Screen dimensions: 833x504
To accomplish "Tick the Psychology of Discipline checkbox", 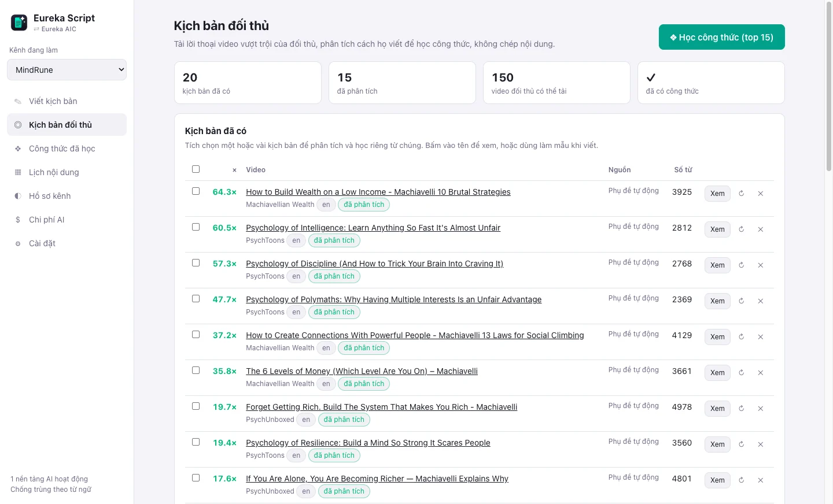I will coord(196,263).
